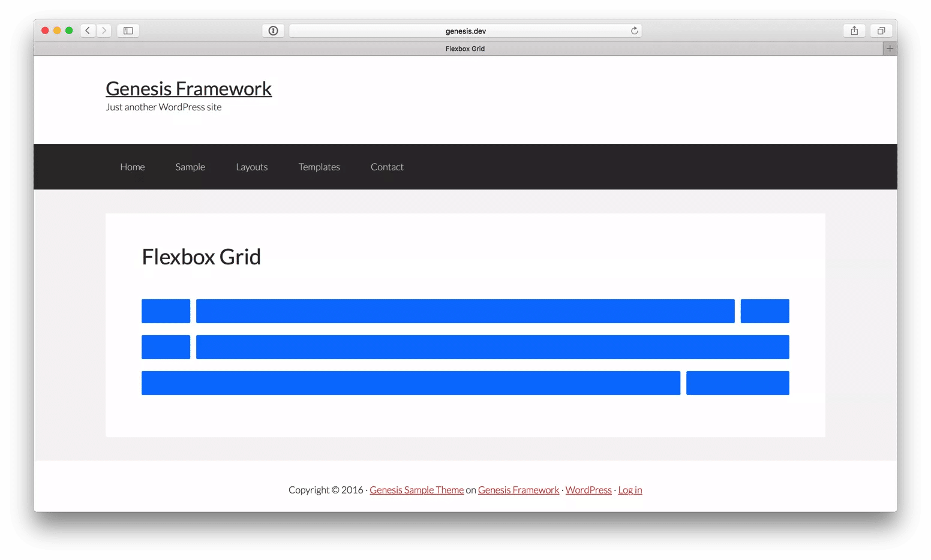931x560 pixels.
Task: Toggle the Safari sidebar icon
Action: click(128, 31)
